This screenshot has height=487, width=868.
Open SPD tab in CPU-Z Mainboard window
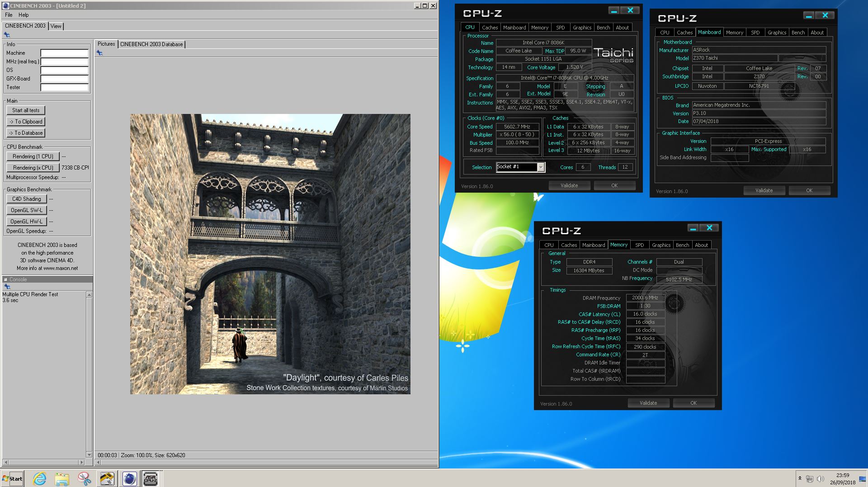click(x=755, y=33)
